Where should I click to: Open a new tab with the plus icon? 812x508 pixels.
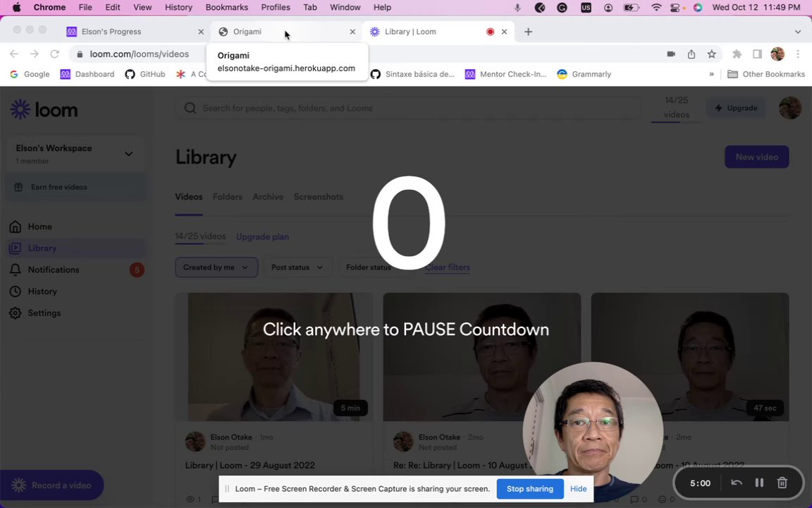tap(528, 32)
